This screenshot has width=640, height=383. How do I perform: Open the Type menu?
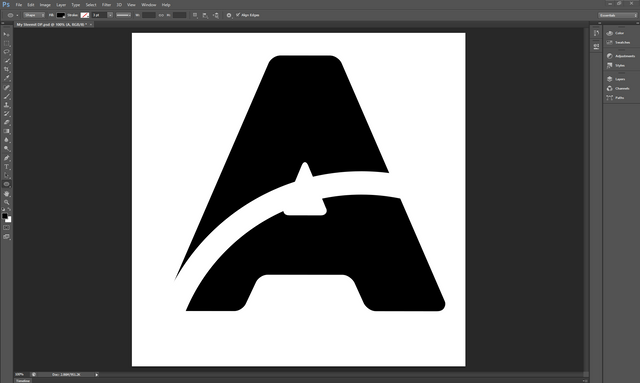pyautogui.click(x=76, y=5)
